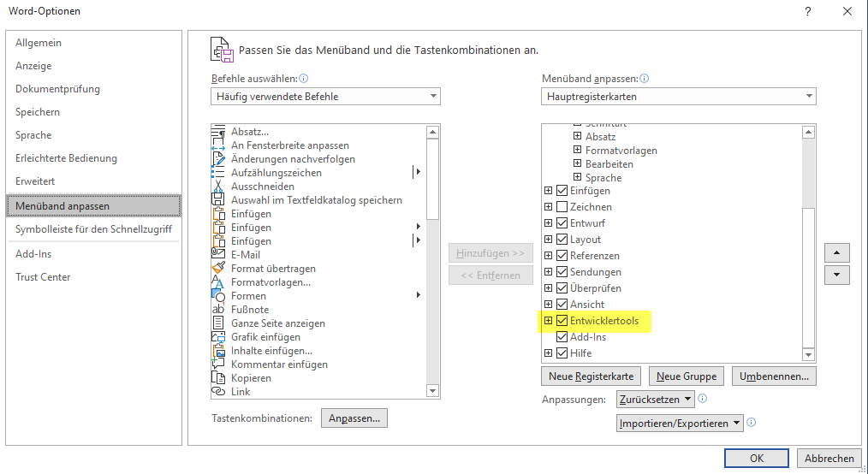Select the Absatz... command icon
The image size is (868, 474).
click(x=218, y=132)
